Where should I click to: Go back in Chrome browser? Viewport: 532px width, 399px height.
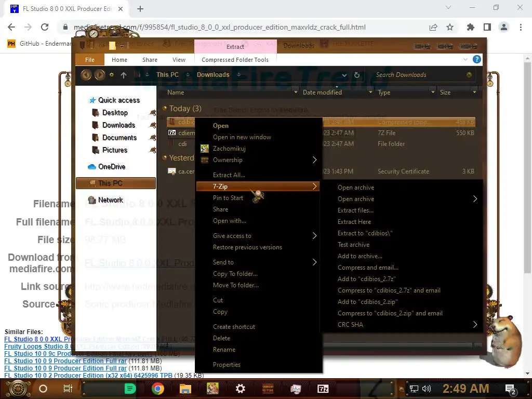pos(11,27)
